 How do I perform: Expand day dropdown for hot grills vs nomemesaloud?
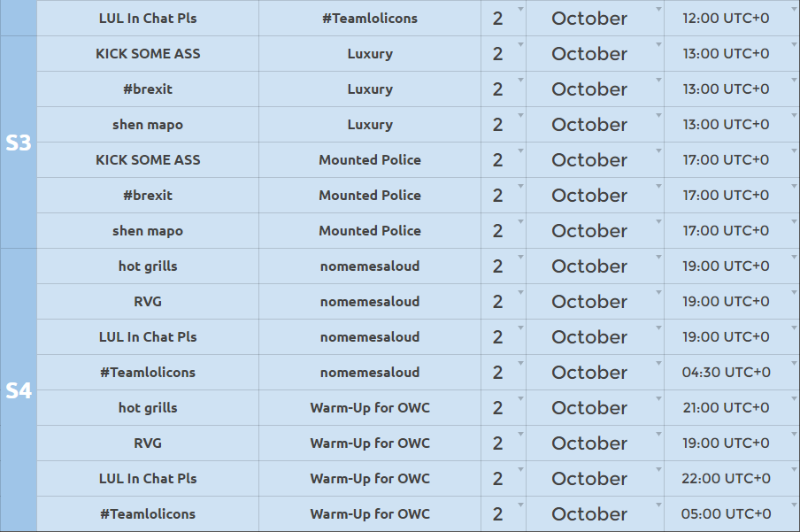pos(520,258)
